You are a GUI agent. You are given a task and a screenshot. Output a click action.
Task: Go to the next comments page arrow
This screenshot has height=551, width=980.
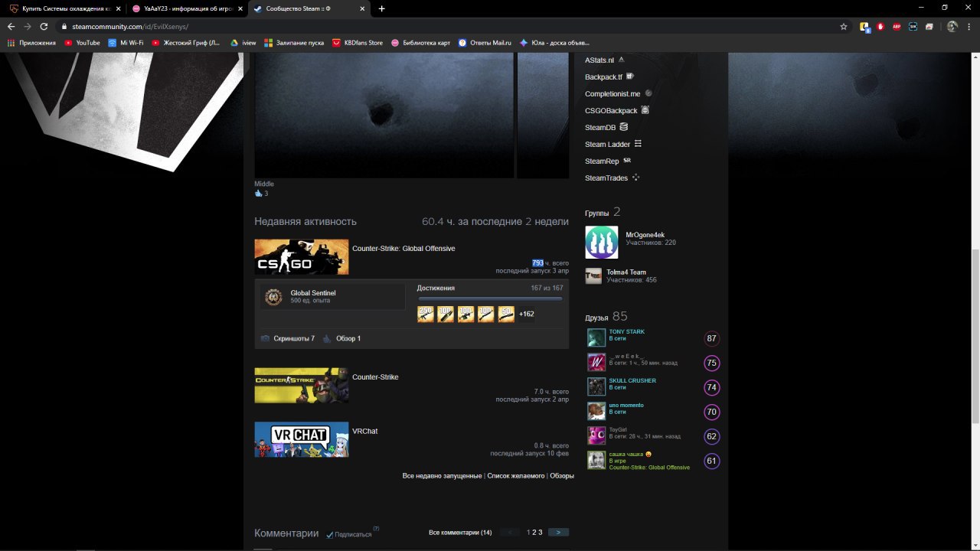point(558,532)
